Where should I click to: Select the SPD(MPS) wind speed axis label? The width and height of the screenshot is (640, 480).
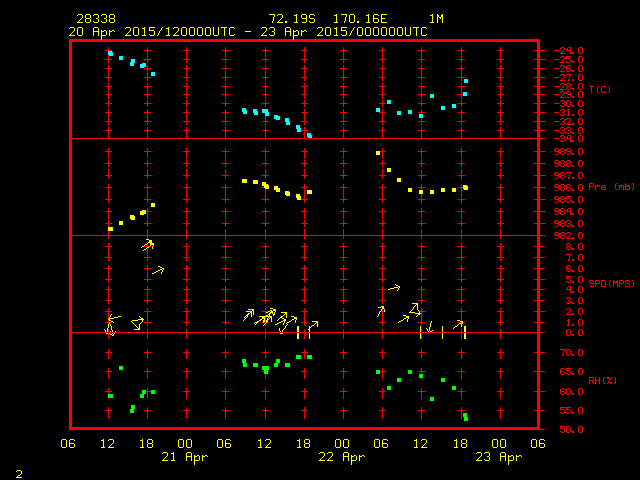click(x=610, y=284)
